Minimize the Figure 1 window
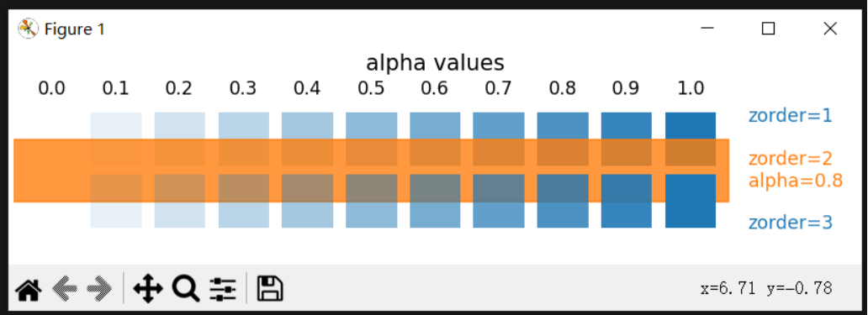This screenshot has width=868, height=315. pyautogui.click(x=707, y=29)
